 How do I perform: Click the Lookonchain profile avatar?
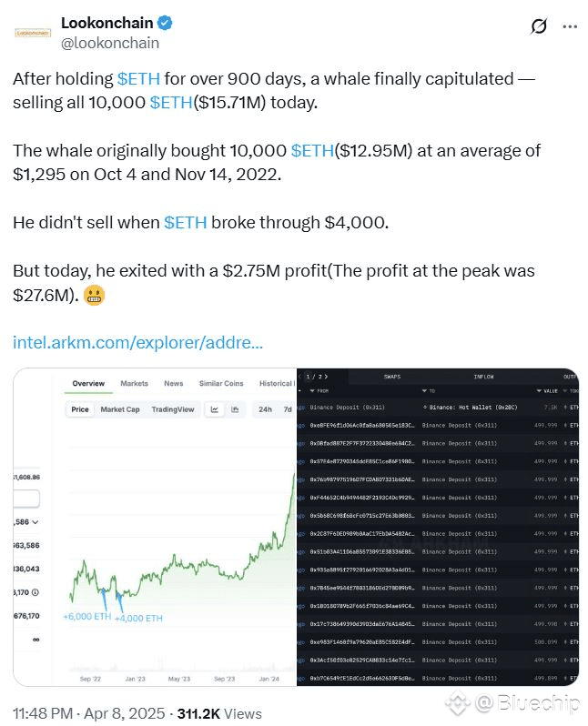pyautogui.click(x=33, y=32)
